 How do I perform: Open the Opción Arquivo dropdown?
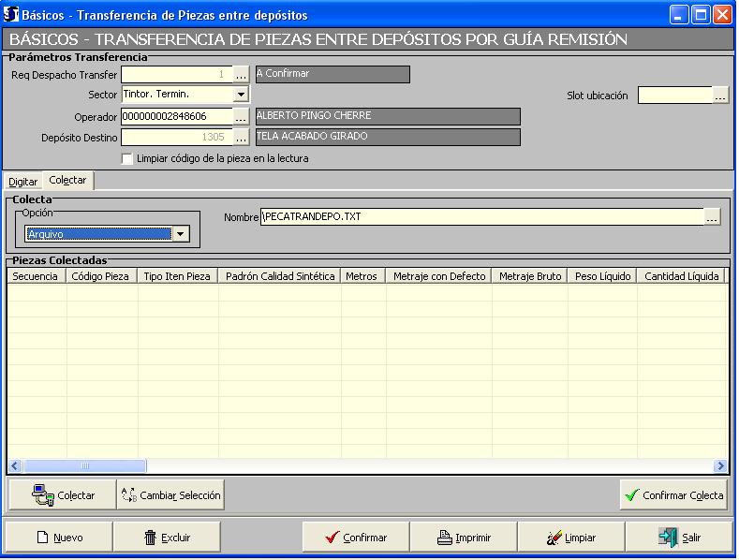point(180,234)
